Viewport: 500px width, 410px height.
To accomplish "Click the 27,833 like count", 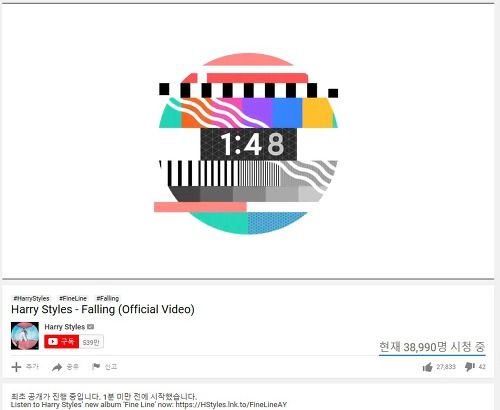I will [446, 367].
